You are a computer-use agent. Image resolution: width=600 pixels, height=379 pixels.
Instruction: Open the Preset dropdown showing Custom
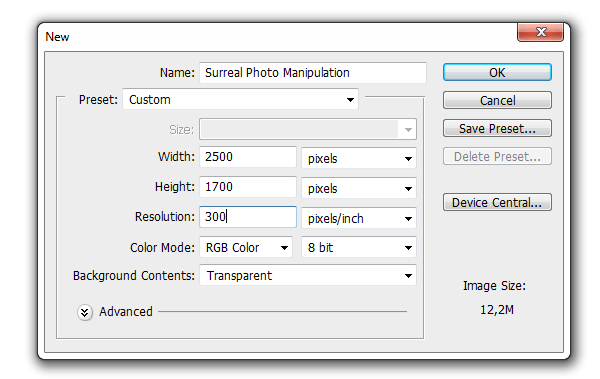click(x=241, y=100)
